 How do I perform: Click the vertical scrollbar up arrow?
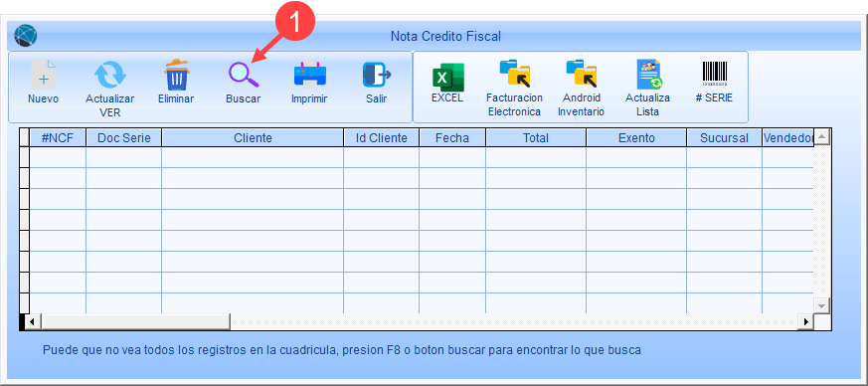(x=822, y=137)
